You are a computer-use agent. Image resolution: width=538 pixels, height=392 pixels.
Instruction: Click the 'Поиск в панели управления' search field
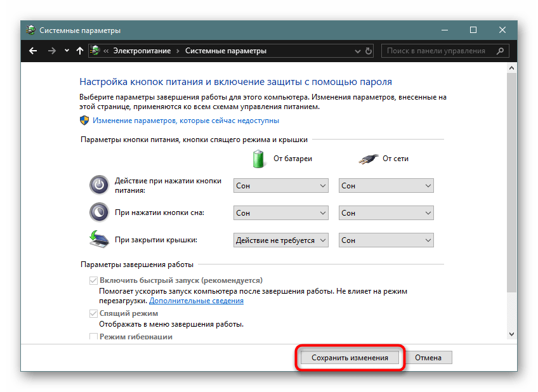(x=438, y=51)
